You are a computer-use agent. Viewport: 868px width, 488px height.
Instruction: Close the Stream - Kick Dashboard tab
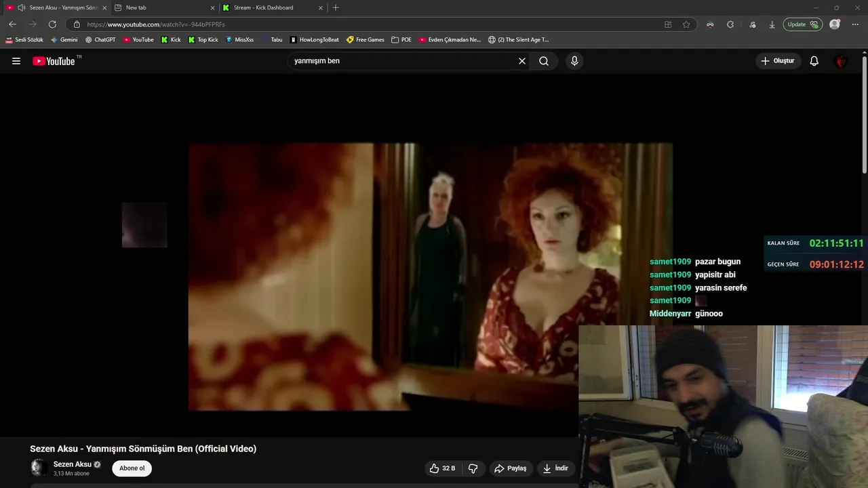click(321, 7)
